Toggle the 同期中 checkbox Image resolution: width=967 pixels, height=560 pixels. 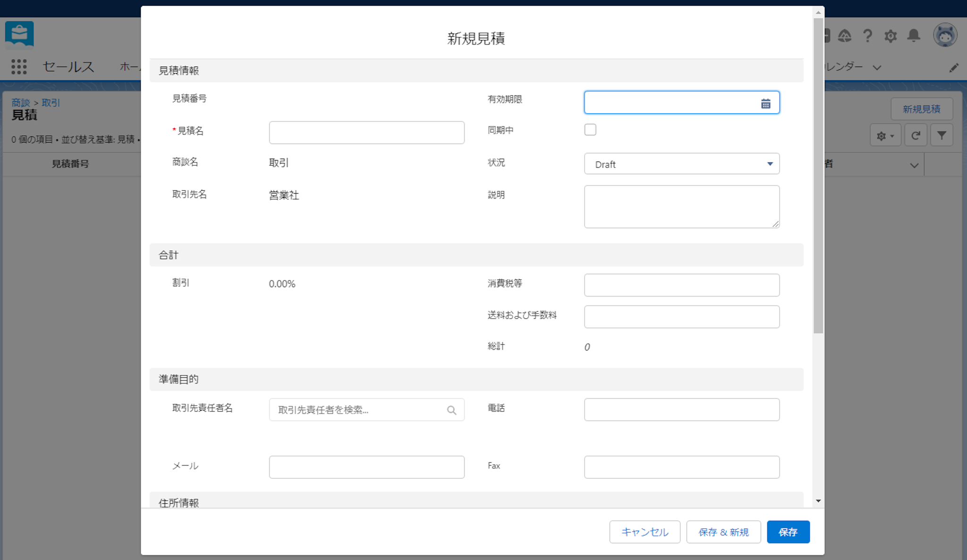point(590,130)
